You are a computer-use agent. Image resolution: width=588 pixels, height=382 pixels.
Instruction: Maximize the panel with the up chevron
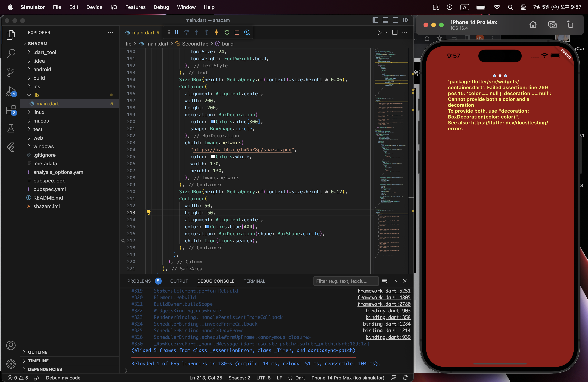pyautogui.click(x=395, y=281)
